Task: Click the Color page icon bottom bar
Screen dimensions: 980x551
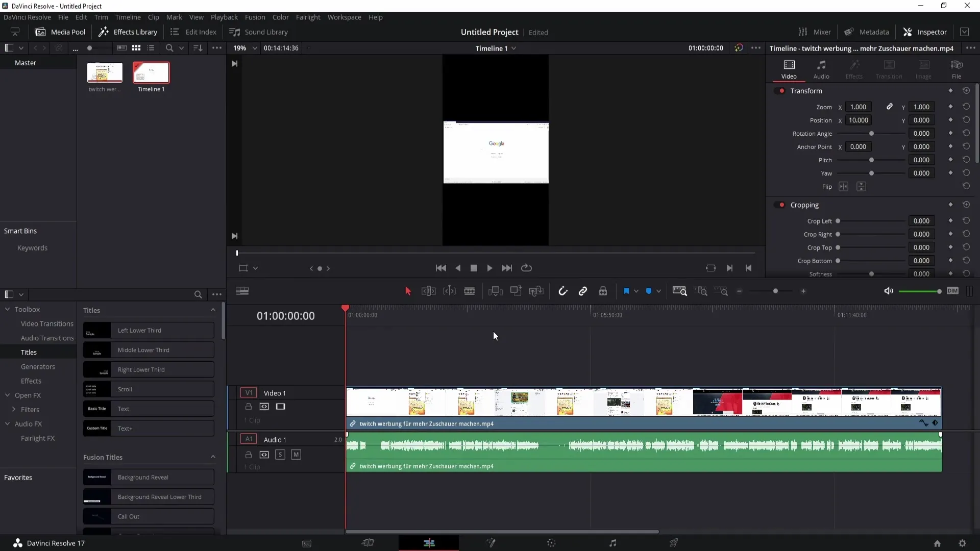Action: [x=551, y=543]
